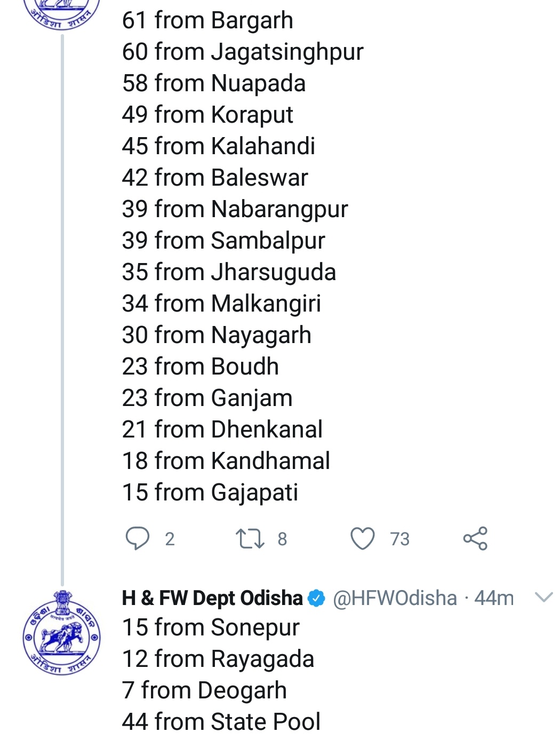Image resolution: width=560 pixels, height=756 pixels.
Task: Tap the "15 from Sonepur" tweet text
Action: [x=211, y=627]
